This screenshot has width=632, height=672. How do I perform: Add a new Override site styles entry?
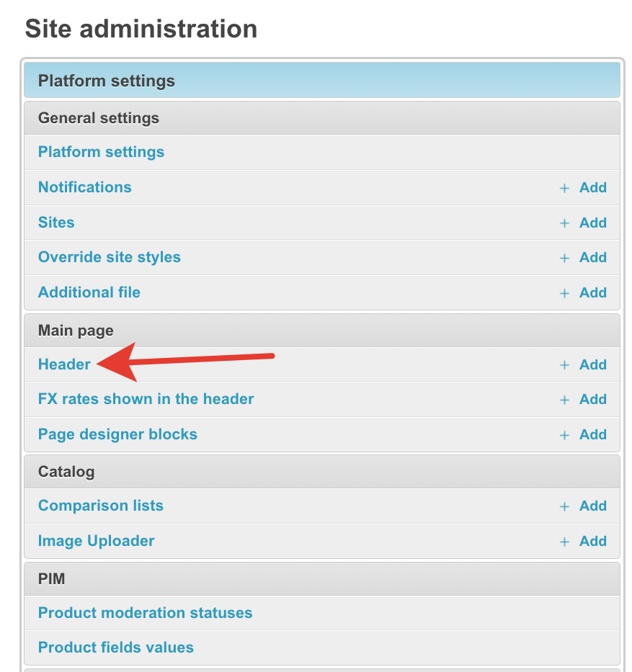click(584, 258)
